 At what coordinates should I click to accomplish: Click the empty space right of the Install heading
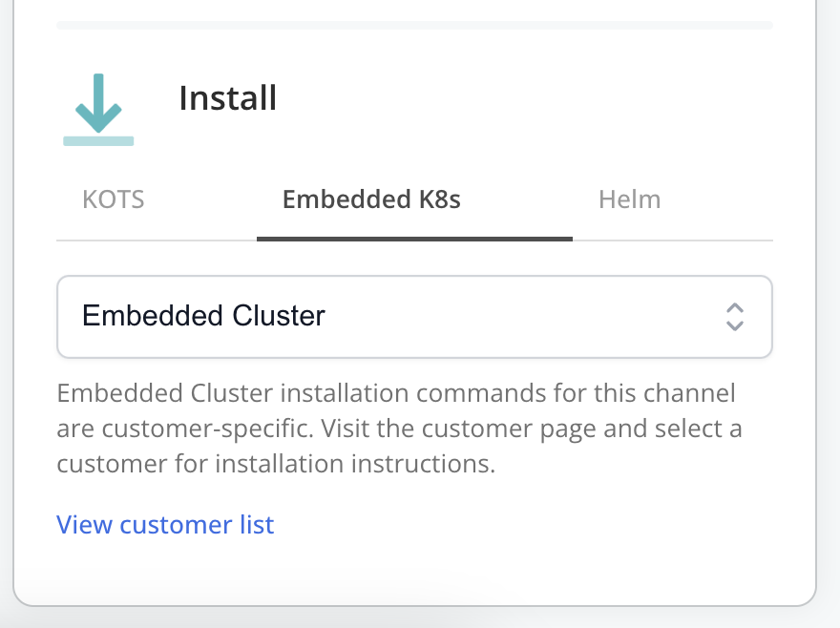525,98
